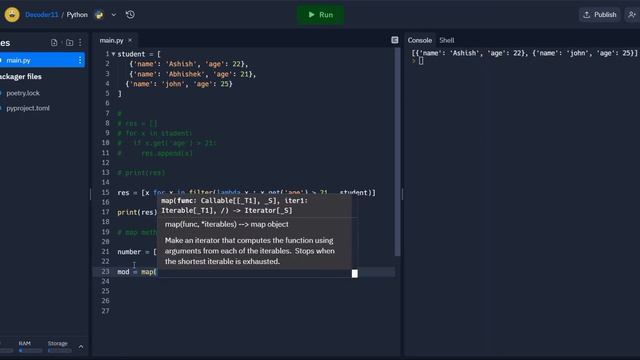The width and height of the screenshot is (640, 360).
Task: Switch to the Console tab
Action: 420,40
